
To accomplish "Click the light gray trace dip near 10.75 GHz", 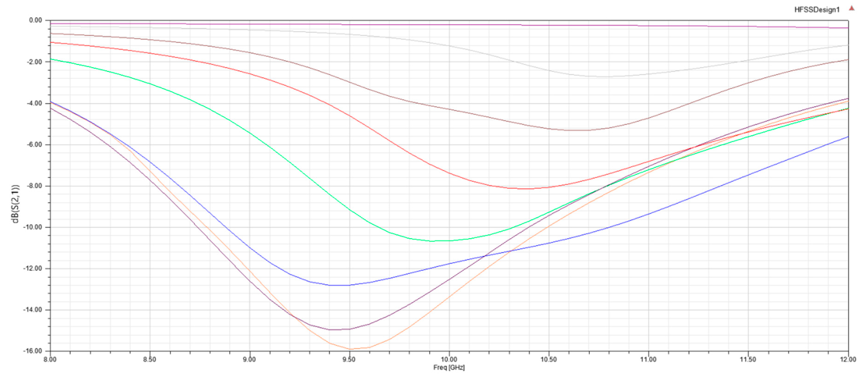I will 600,77.
